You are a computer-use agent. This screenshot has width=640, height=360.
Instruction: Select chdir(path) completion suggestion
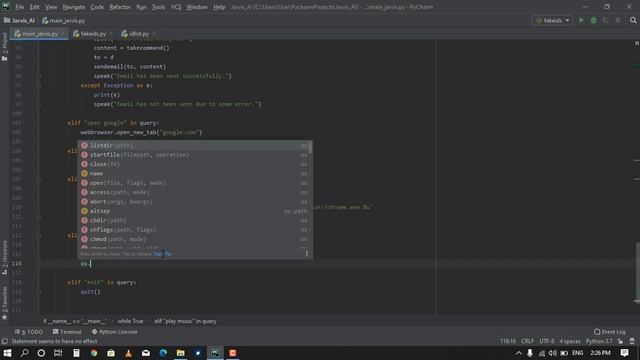194,220
